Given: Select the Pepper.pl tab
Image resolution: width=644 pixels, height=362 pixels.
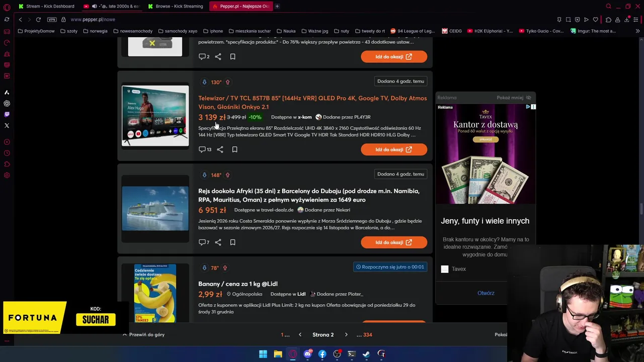Looking at the screenshot, I should pos(240,6).
